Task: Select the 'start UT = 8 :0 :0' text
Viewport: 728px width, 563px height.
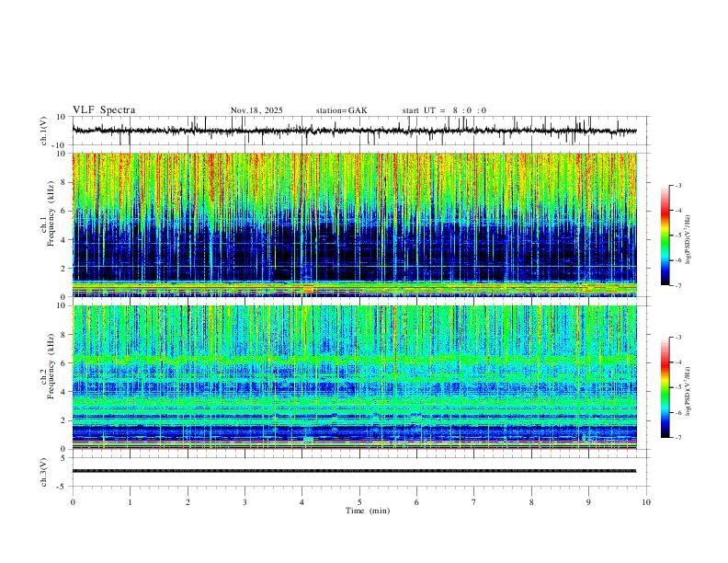Action: pos(444,110)
